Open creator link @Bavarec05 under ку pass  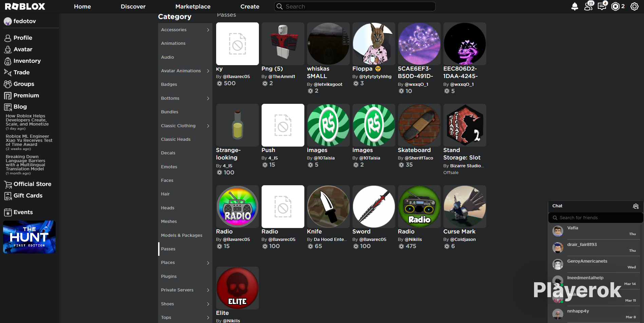236,77
